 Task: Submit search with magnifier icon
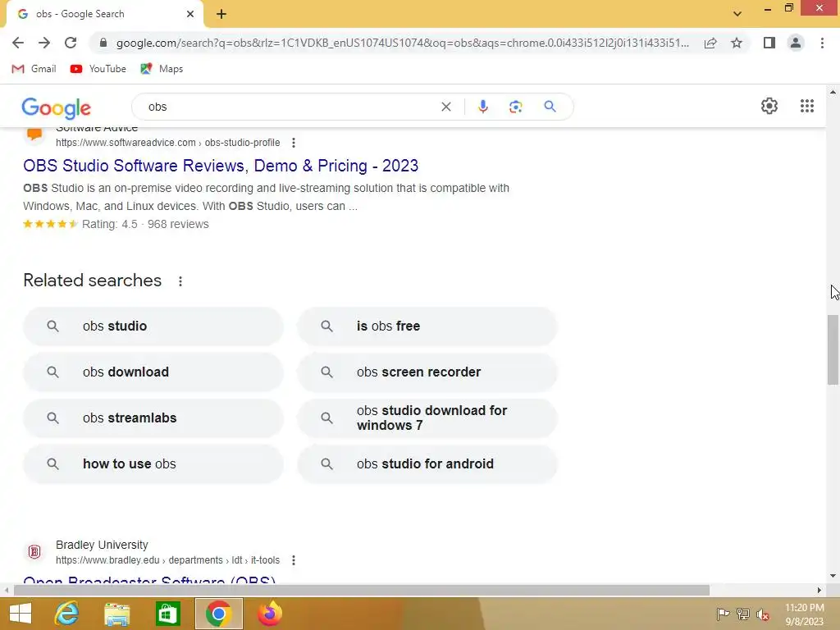click(x=550, y=107)
